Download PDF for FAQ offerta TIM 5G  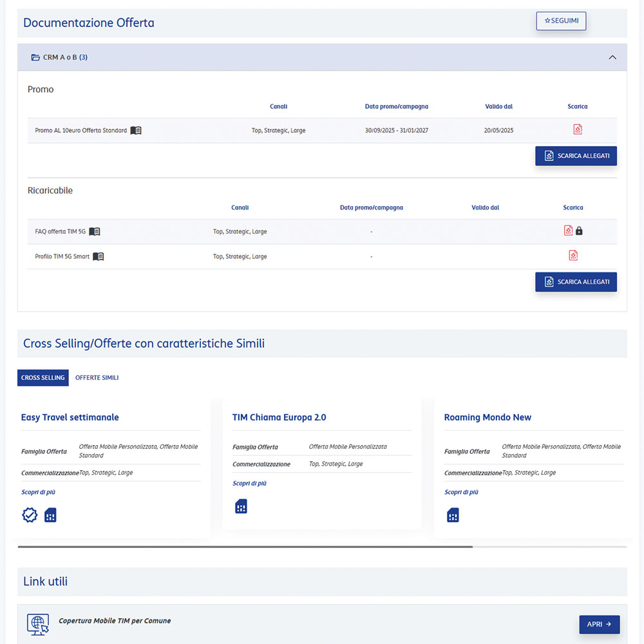568,231
